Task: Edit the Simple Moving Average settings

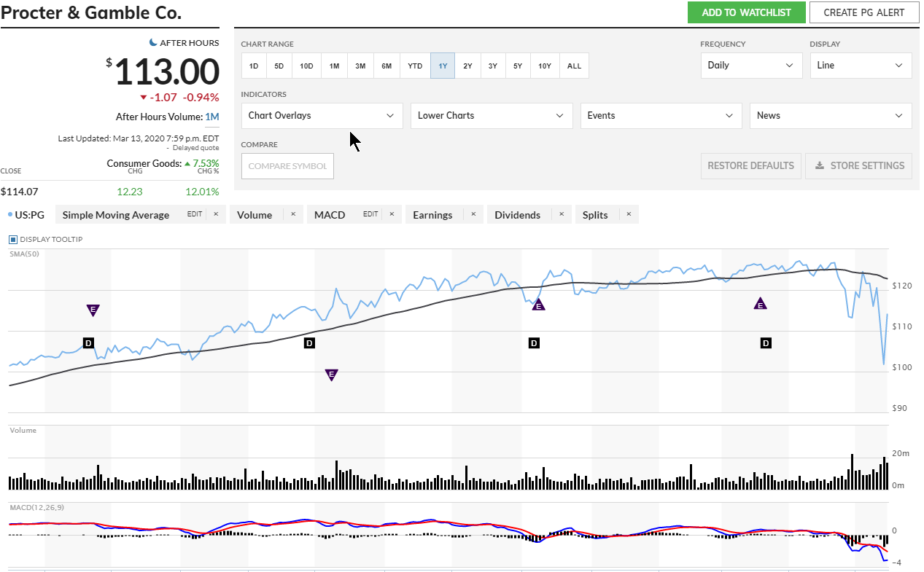Action: tap(194, 215)
